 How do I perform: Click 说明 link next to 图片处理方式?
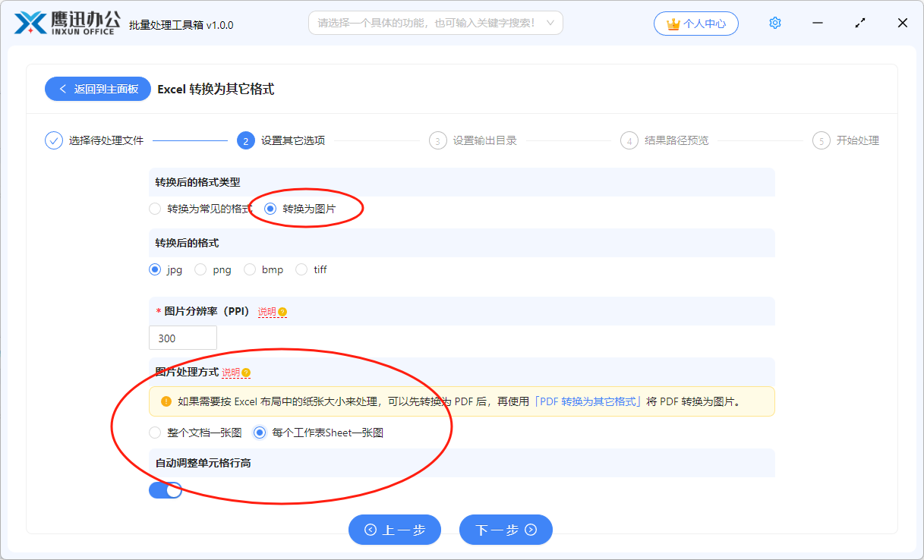(231, 373)
